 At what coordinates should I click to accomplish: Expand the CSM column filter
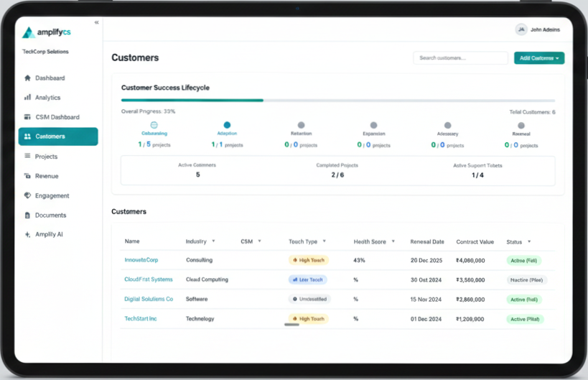[x=259, y=241]
